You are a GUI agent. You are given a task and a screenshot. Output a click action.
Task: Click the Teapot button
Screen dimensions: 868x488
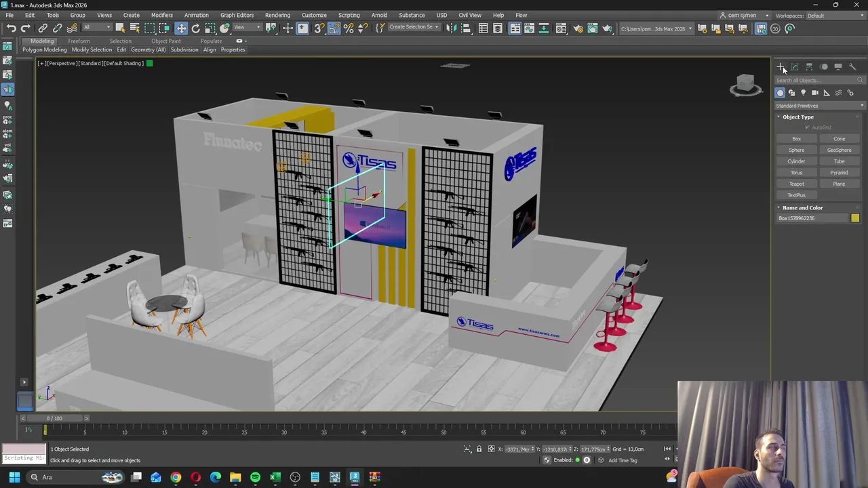point(797,184)
